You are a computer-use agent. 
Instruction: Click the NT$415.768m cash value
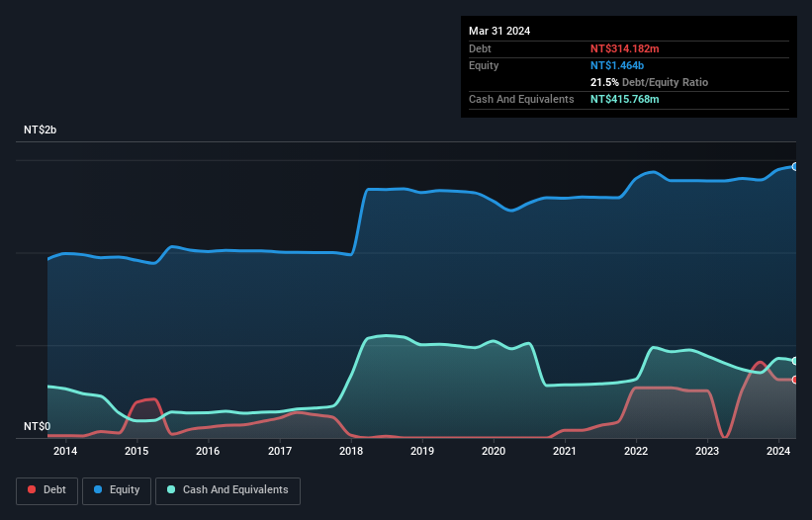[624, 99]
